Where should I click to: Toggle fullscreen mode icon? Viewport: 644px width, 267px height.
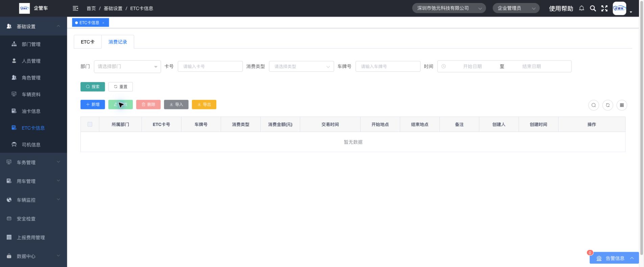604,8
